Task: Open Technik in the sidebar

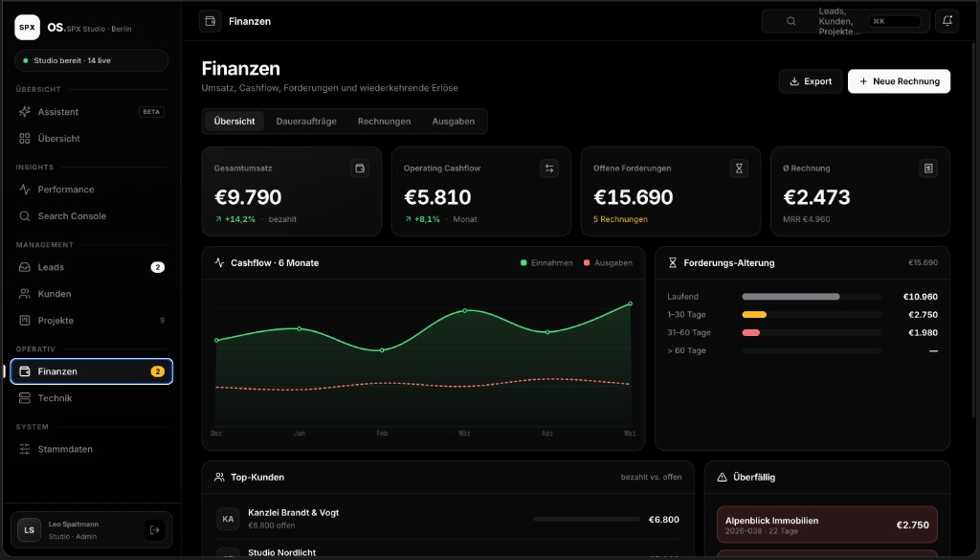Action: 91,397
